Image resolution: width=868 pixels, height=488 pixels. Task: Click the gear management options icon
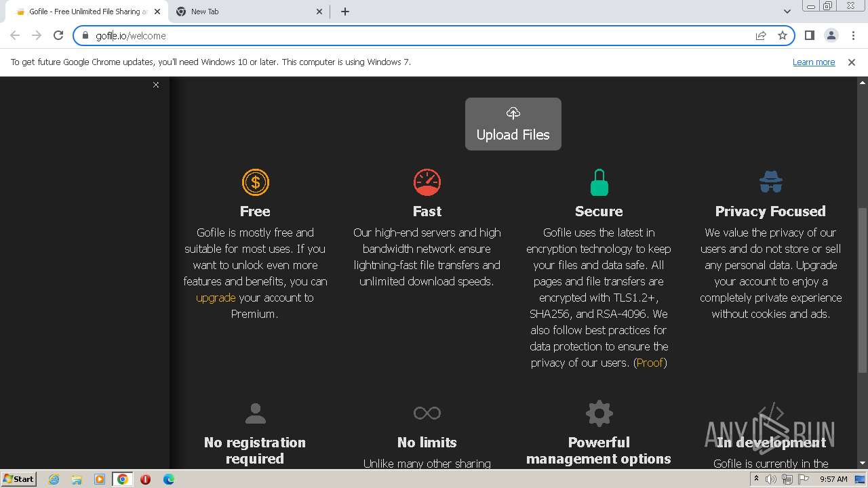pos(599,413)
